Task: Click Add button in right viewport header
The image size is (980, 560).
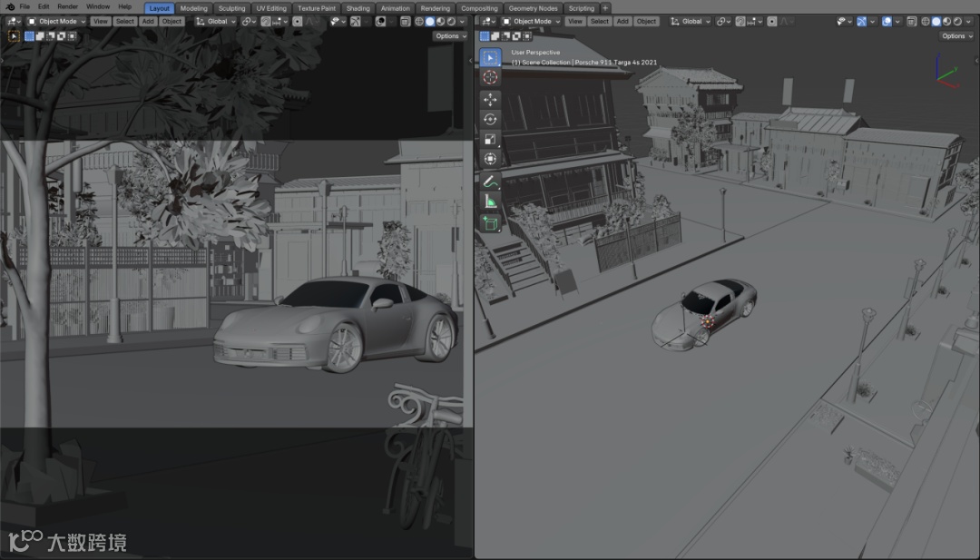Action: [622, 21]
